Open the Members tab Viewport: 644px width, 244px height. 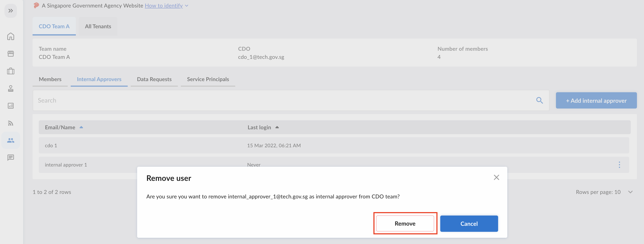tap(50, 79)
